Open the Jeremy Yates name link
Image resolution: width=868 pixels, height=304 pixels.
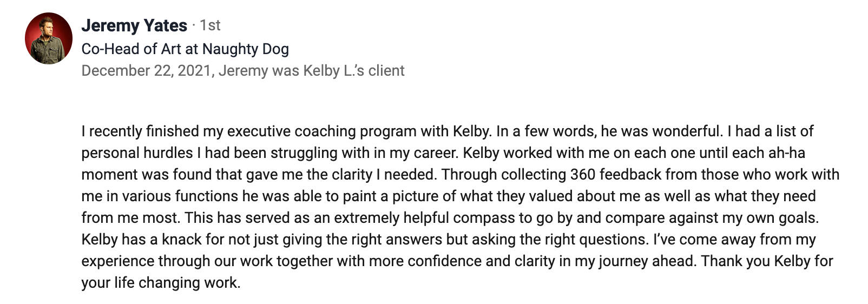[134, 25]
